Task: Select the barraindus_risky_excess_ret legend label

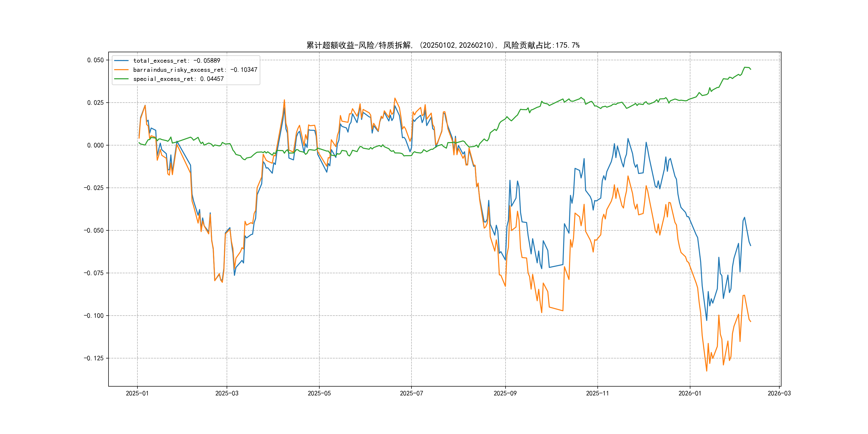Action: [x=195, y=70]
